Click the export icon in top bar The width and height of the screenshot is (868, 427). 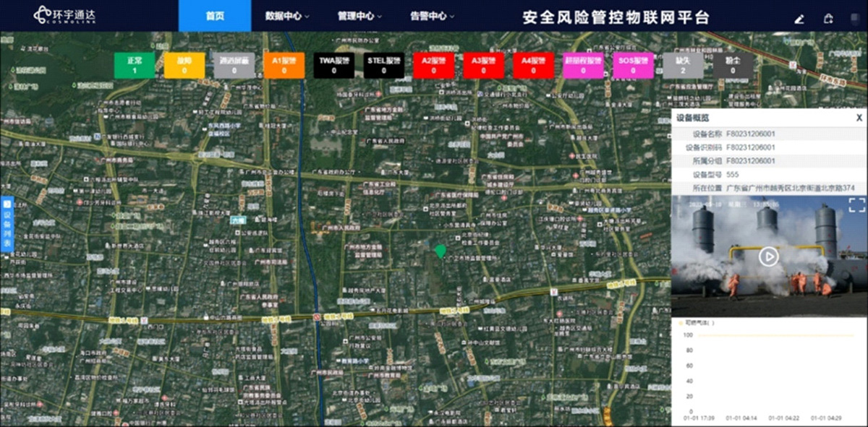coord(828,19)
